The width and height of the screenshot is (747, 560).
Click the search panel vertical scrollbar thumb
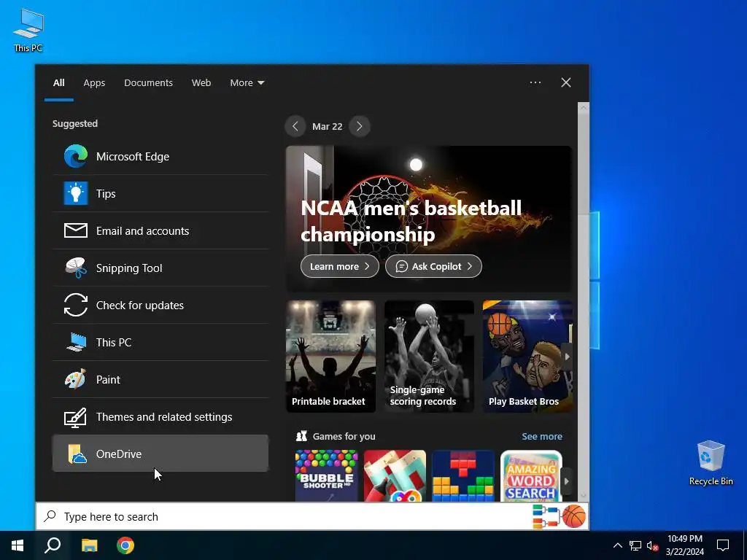(x=583, y=163)
